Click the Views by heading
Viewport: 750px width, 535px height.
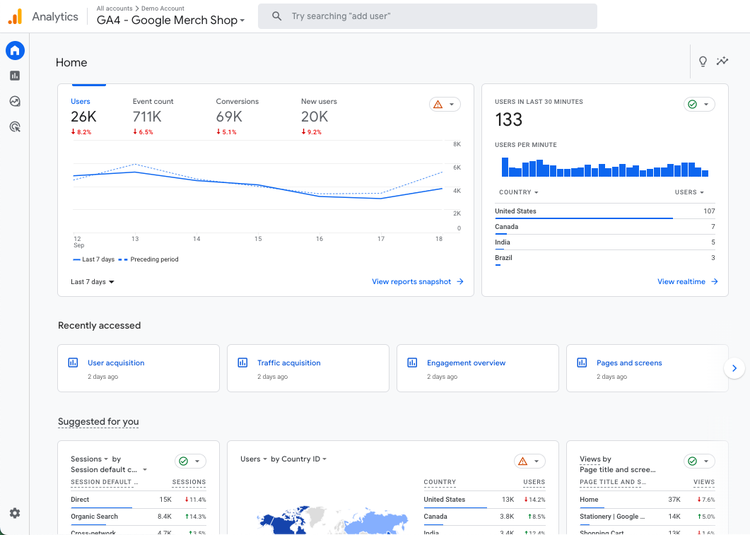point(595,459)
